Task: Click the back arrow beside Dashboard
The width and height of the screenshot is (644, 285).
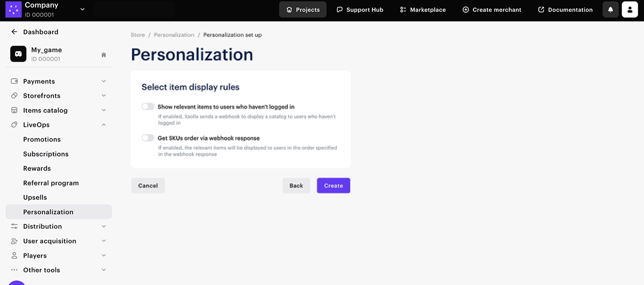Action: click(14, 32)
